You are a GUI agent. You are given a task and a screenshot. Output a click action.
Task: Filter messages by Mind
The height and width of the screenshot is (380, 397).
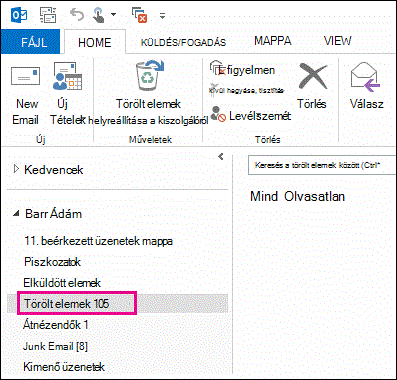click(x=264, y=196)
